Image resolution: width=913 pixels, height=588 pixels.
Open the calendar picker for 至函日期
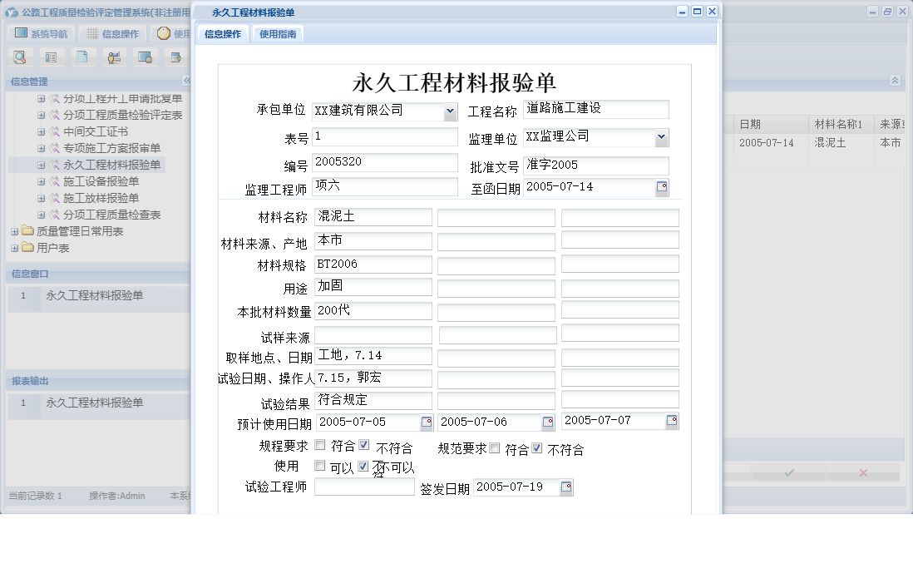click(661, 187)
